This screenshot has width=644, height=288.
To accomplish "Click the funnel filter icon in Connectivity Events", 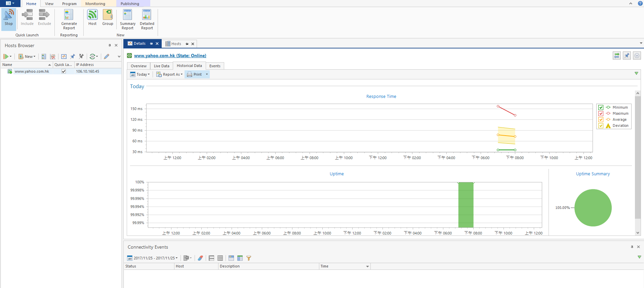I will [x=249, y=258].
